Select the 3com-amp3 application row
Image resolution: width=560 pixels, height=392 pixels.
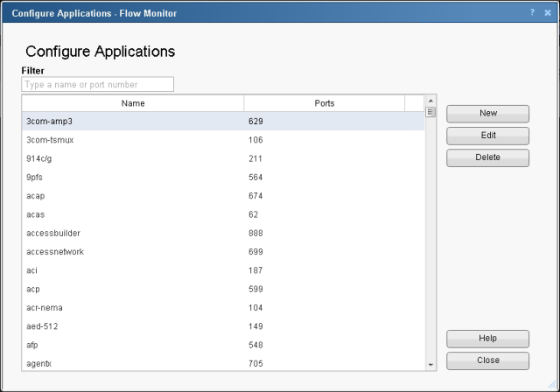[131, 122]
